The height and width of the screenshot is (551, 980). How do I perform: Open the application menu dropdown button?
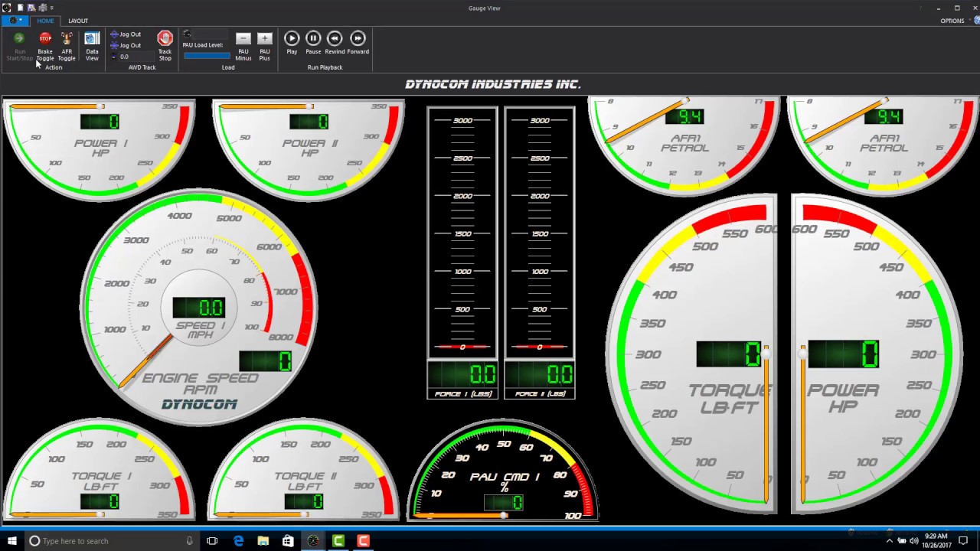15,21
